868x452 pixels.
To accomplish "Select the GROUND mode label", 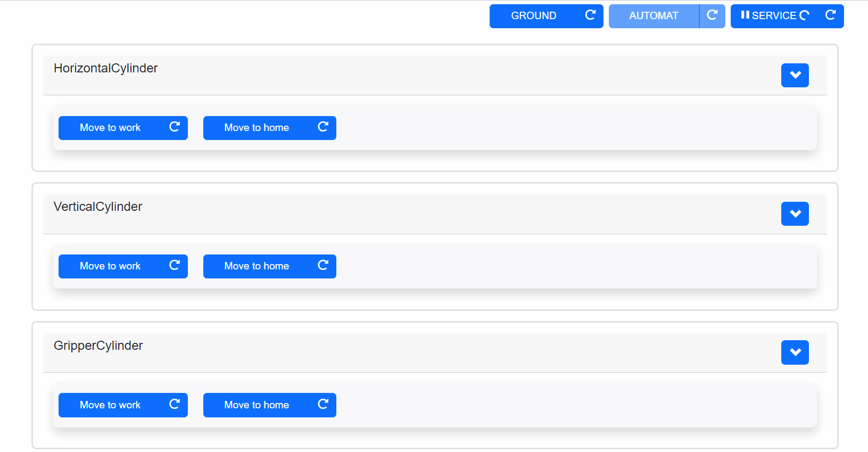I will click(x=533, y=16).
